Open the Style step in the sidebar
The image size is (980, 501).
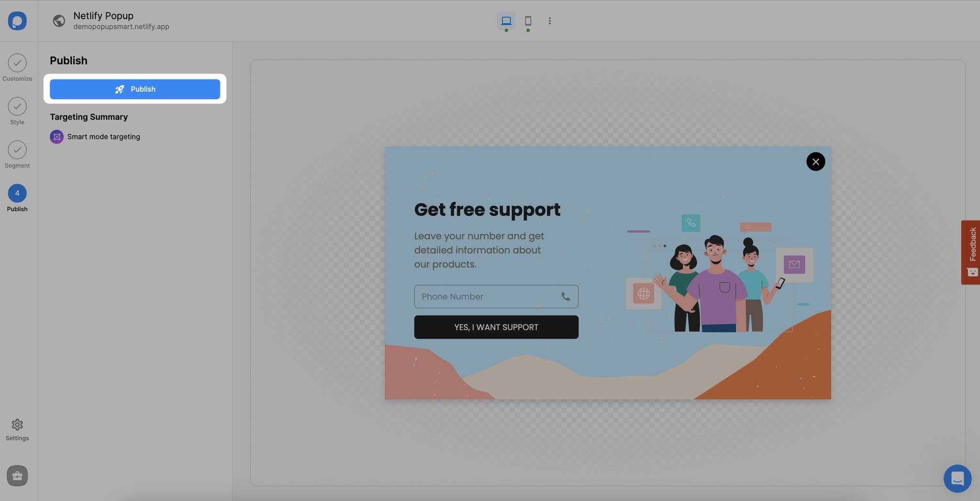17,107
